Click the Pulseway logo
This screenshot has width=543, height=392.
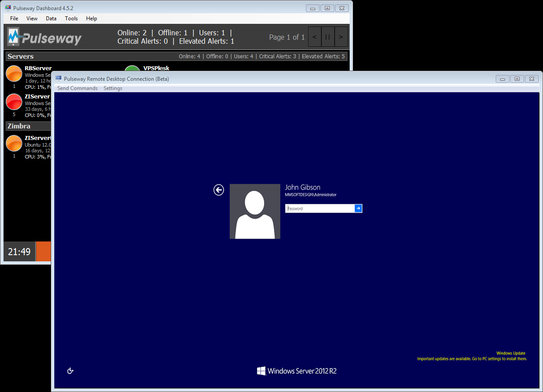(x=45, y=37)
